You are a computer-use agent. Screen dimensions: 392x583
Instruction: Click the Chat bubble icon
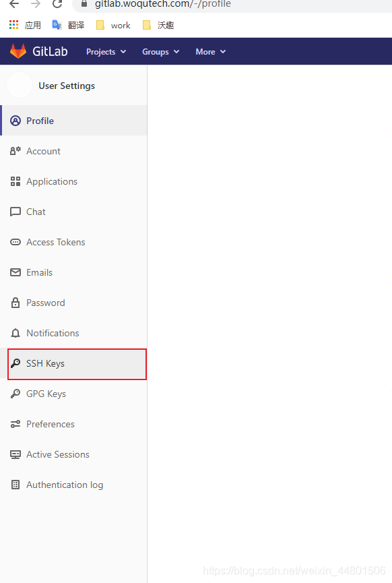click(15, 212)
